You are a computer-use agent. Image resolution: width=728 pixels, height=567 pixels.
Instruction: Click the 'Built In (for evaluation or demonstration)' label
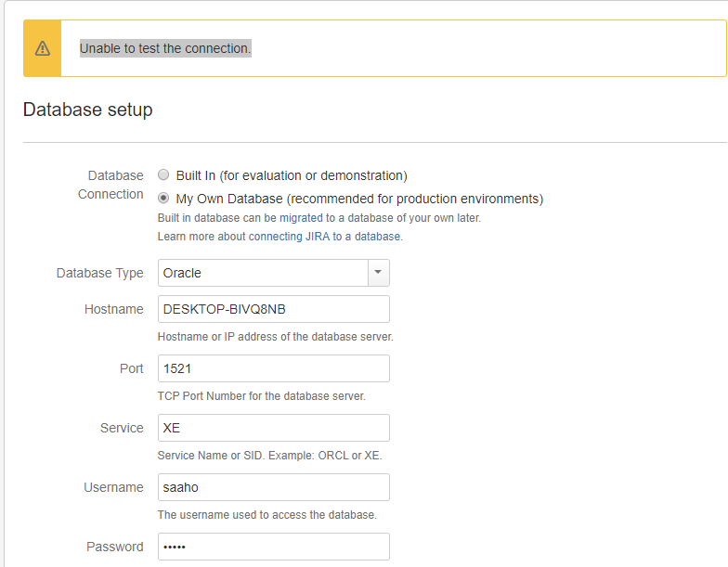tap(292, 175)
